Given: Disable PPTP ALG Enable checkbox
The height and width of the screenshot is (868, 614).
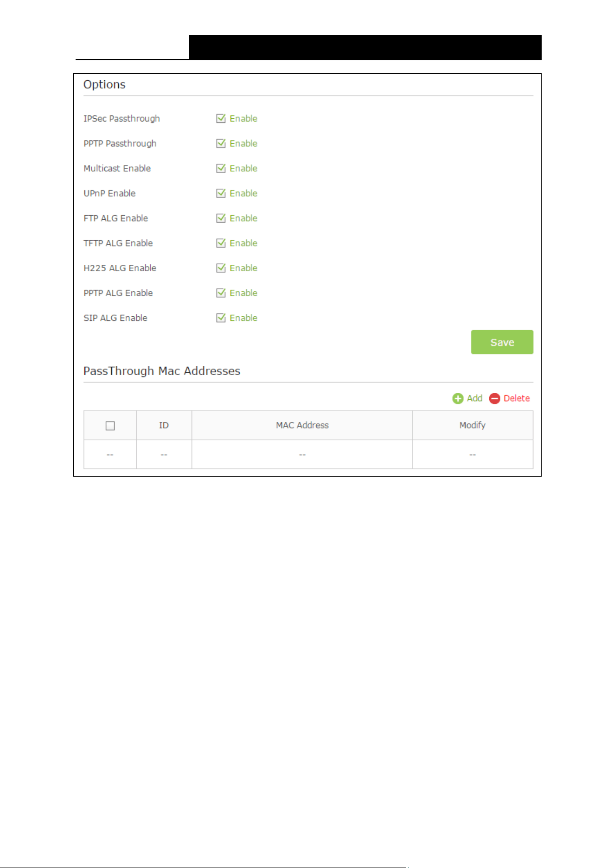Looking at the screenshot, I should (221, 293).
